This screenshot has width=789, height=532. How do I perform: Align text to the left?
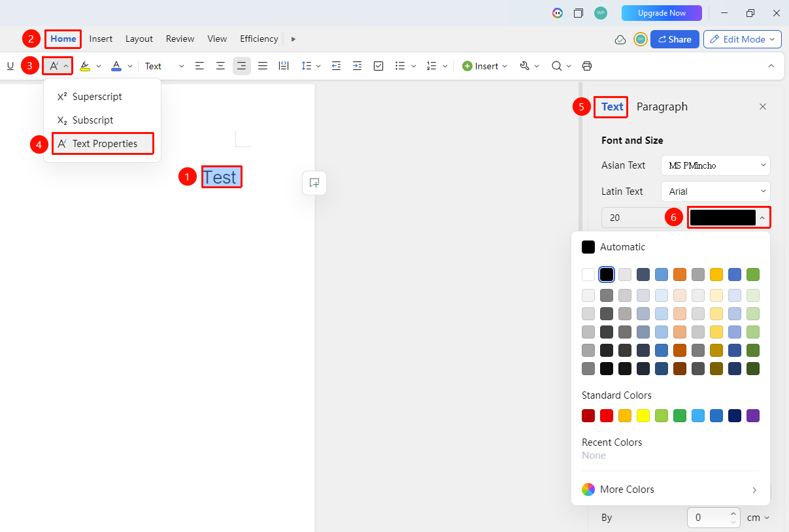200,66
